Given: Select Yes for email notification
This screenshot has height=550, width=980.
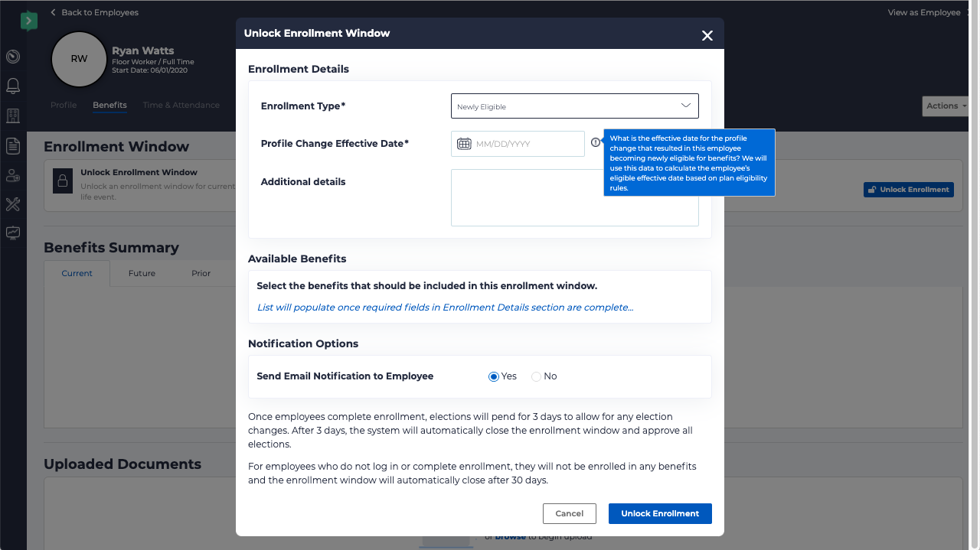Looking at the screenshot, I should pos(492,376).
